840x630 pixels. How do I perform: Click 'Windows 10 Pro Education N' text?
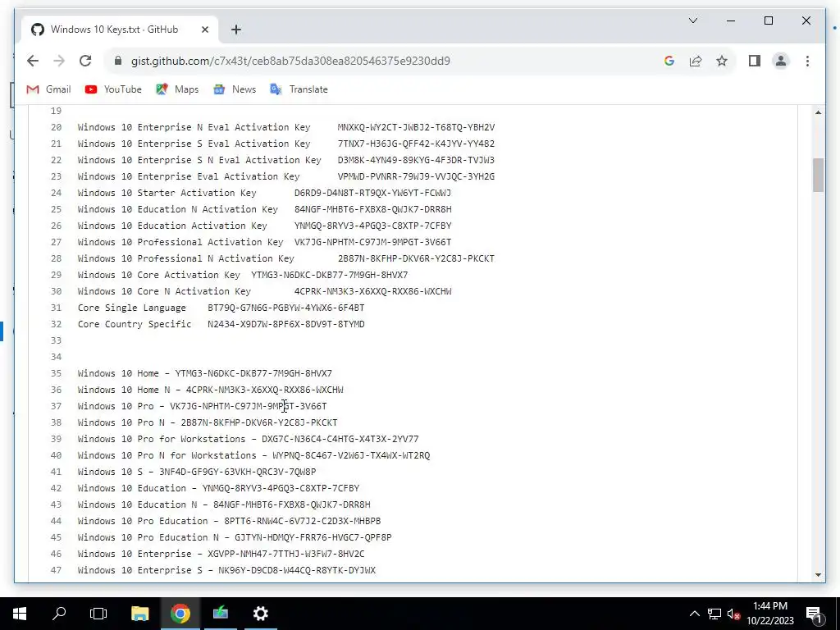[148, 537]
